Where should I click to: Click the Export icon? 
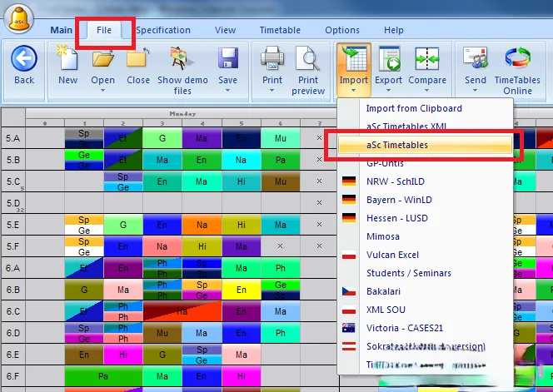[x=389, y=58]
